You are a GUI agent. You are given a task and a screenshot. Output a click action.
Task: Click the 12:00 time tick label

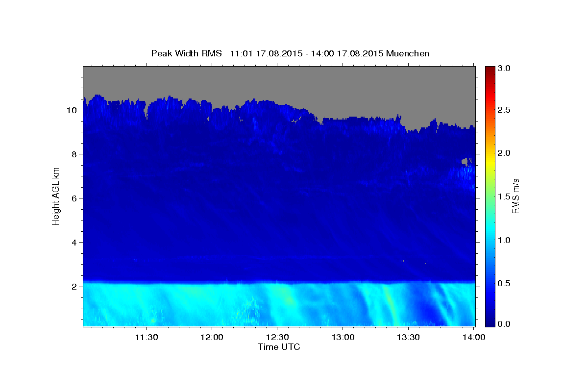(x=212, y=337)
